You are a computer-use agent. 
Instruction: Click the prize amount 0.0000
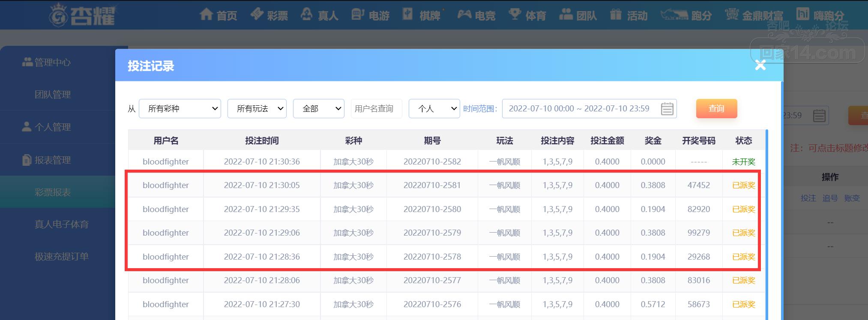tap(653, 161)
